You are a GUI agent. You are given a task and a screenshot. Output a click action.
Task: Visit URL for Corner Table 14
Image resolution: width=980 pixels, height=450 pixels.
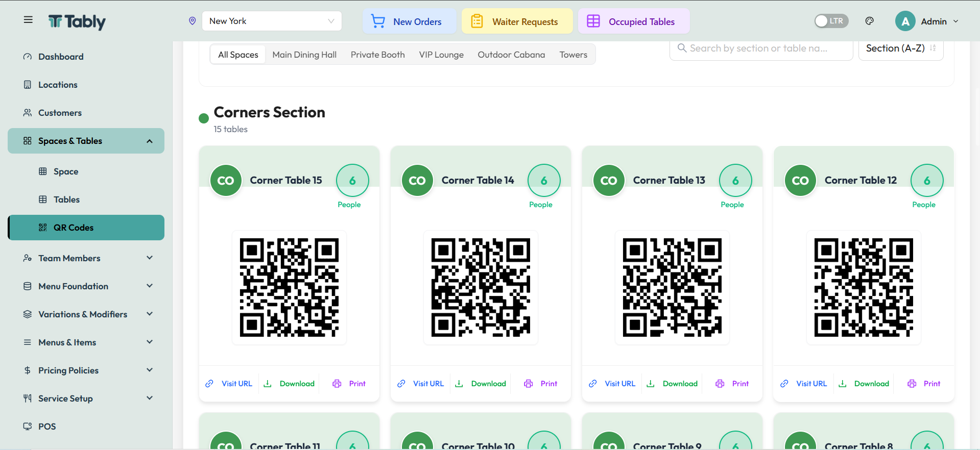coord(421,384)
